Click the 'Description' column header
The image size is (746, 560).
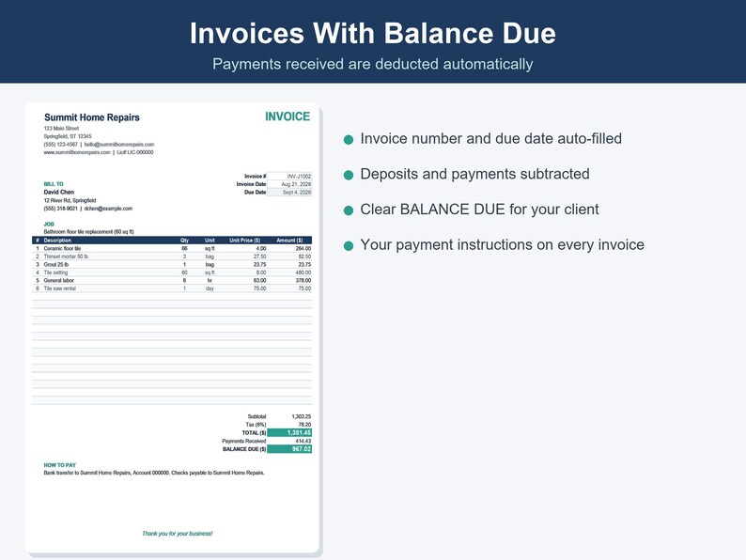[57, 241]
